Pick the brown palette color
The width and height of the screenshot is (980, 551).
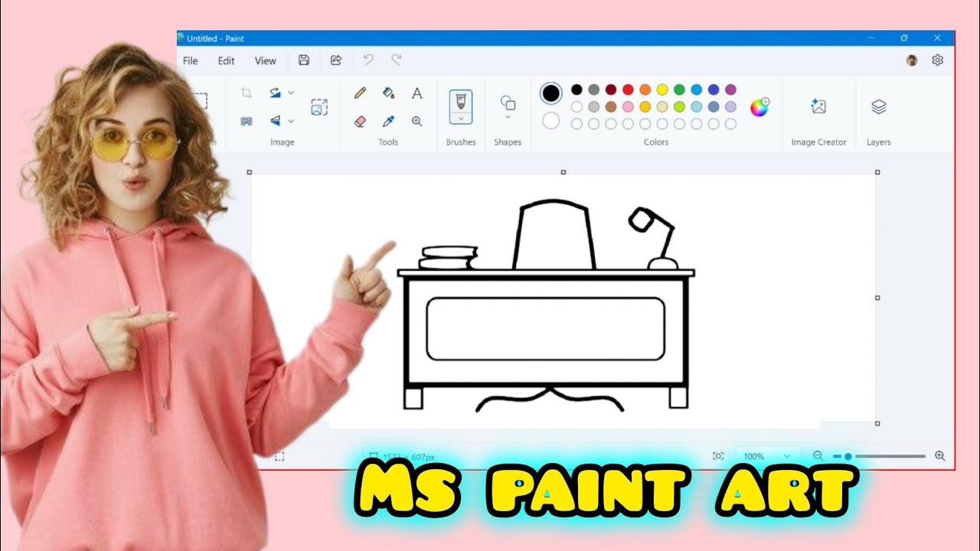611,106
